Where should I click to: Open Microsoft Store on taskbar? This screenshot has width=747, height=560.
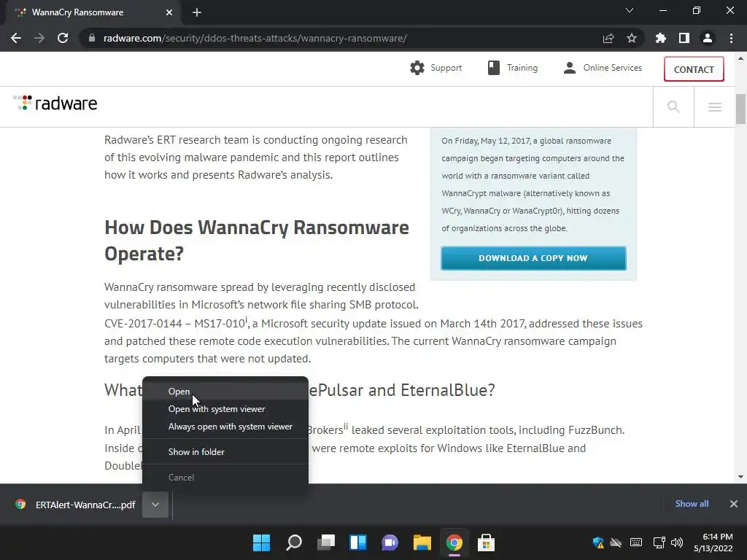(x=486, y=542)
